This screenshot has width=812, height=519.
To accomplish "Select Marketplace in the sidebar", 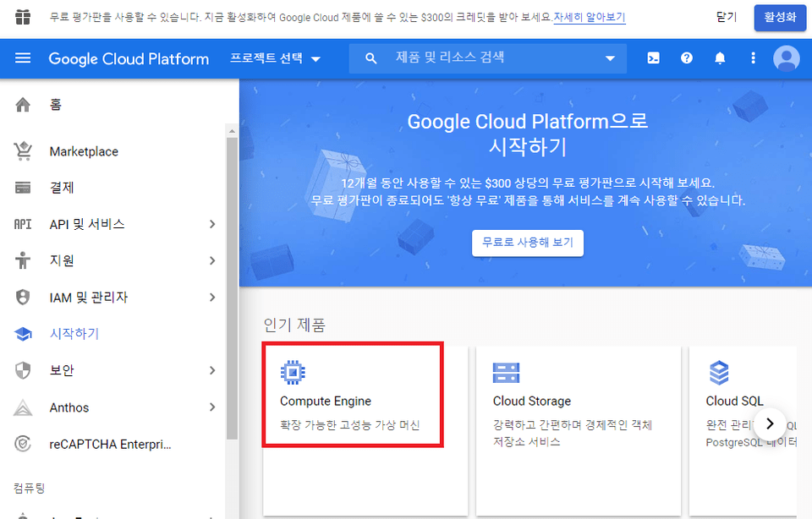I will [84, 151].
